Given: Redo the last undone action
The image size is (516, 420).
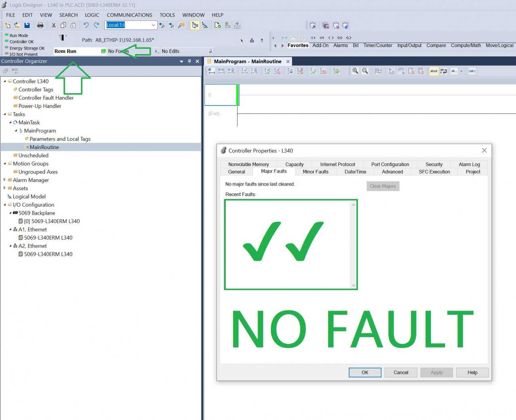Looking at the screenshot, I should point(97,25).
